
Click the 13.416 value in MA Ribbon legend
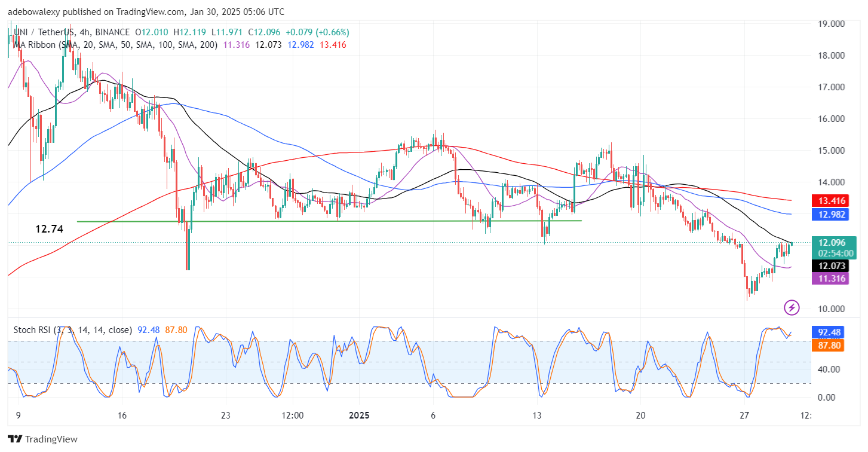pyautogui.click(x=333, y=45)
